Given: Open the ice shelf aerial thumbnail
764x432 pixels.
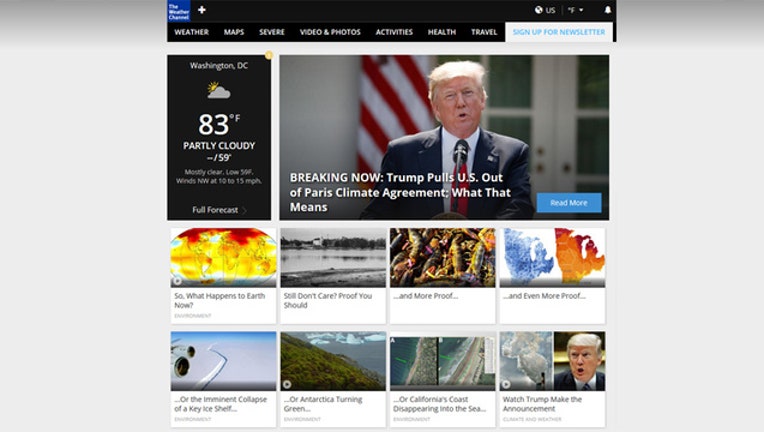Looking at the screenshot, I should 223,361.
